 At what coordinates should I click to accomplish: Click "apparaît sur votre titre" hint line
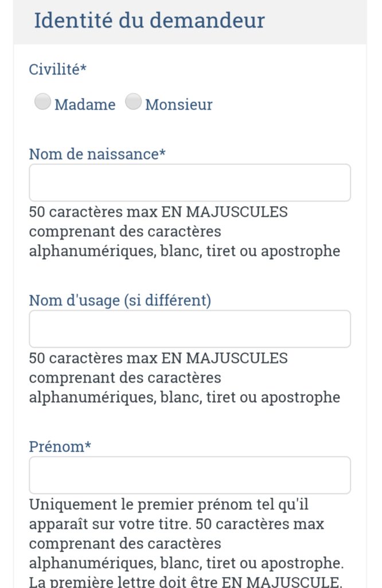[x=177, y=524]
